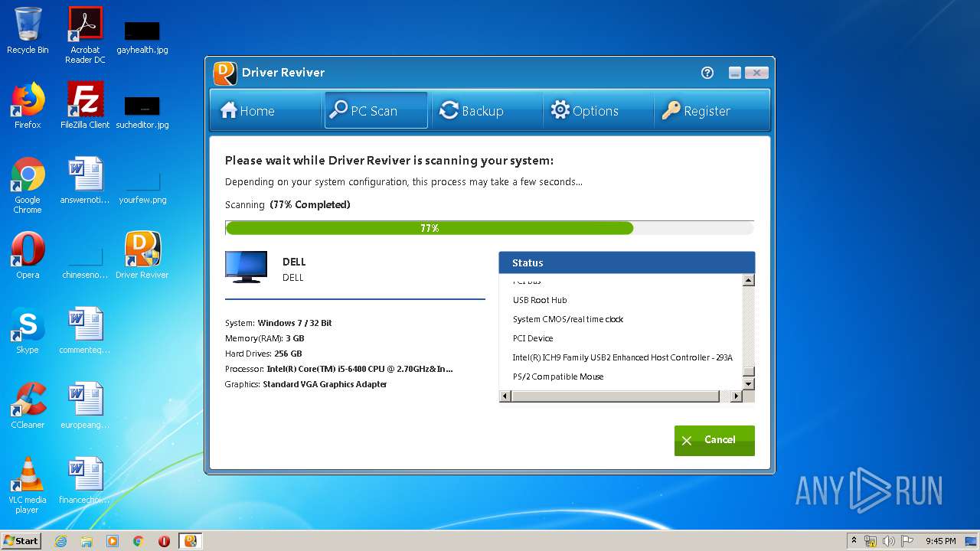This screenshot has width=980, height=551.
Task: Select the europeang... Word document on desktop
Action: click(x=85, y=406)
